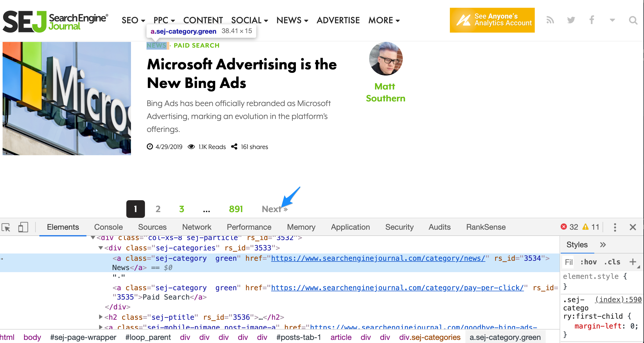
Task: Click the inspect element picker icon
Action: [x=6, y=227]
